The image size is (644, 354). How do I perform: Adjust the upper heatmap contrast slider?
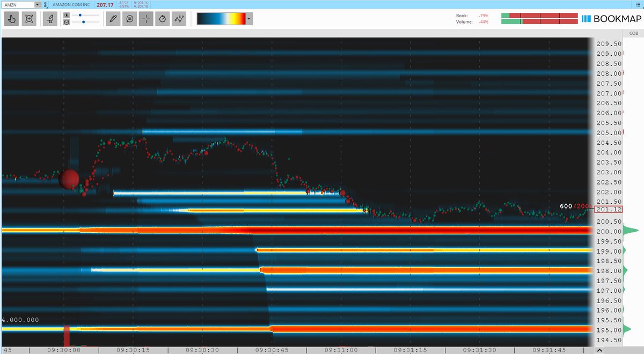click(85, 16)
